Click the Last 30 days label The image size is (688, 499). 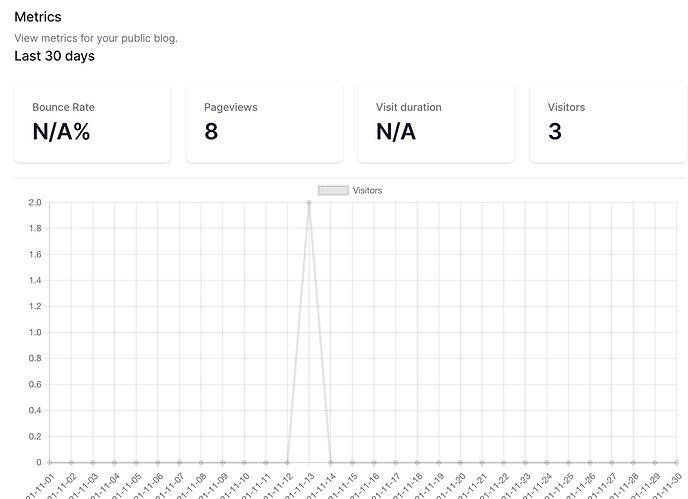54,56
